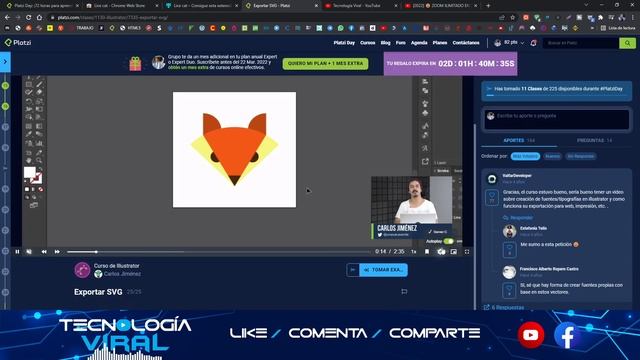Viewport: 640px width, 360px height.
Task: Open the notifications bell
Action: point(533,43)
